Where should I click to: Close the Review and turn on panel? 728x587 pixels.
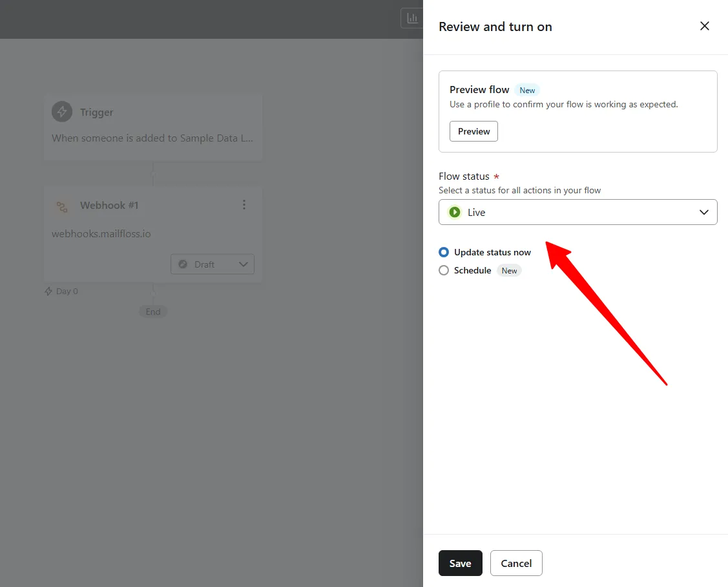(x=704, y=26)
